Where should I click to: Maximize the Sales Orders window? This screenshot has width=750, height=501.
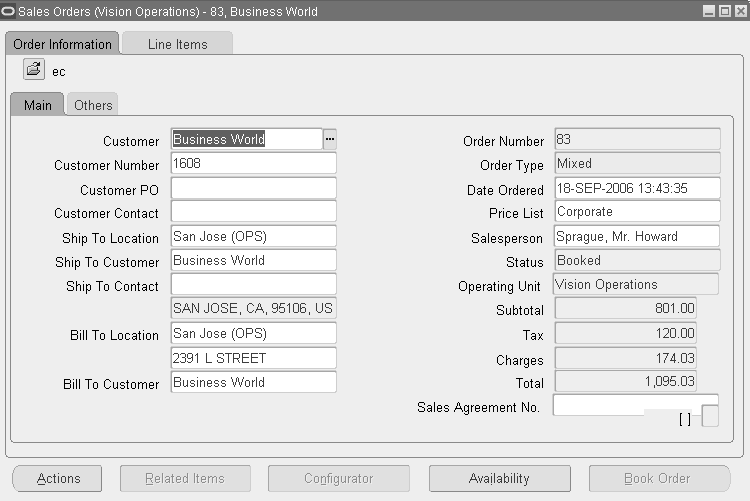coord(725,11)
